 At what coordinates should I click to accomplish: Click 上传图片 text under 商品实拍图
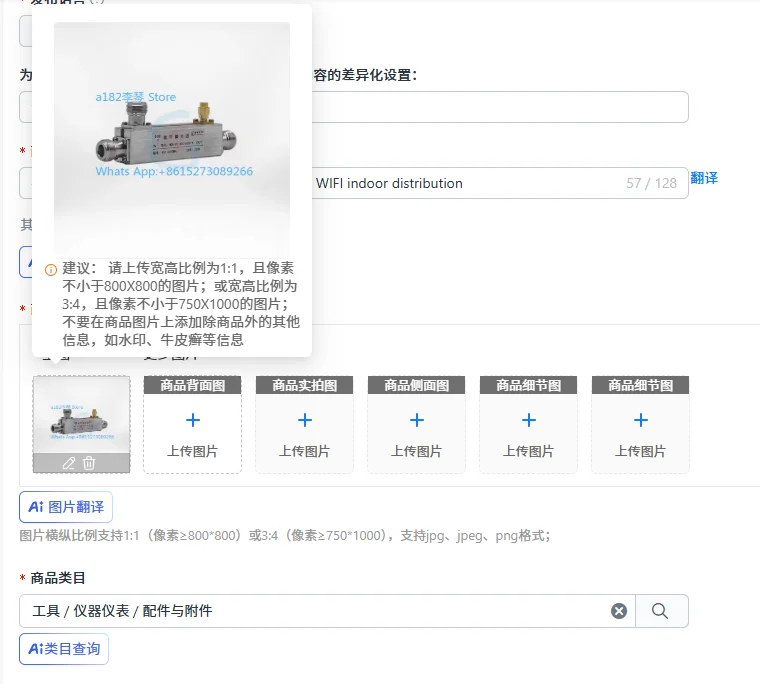point(305,451)
